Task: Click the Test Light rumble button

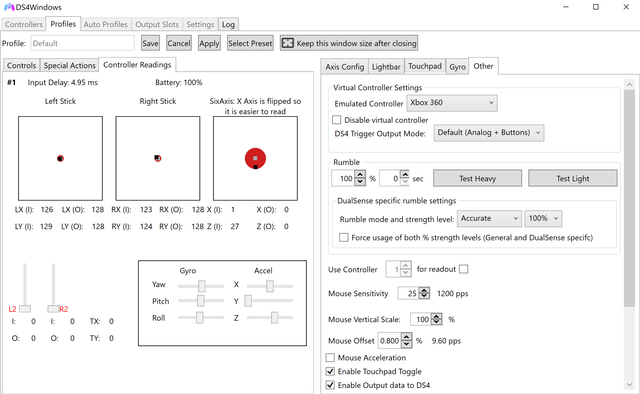Action: (x=573, y=178)
